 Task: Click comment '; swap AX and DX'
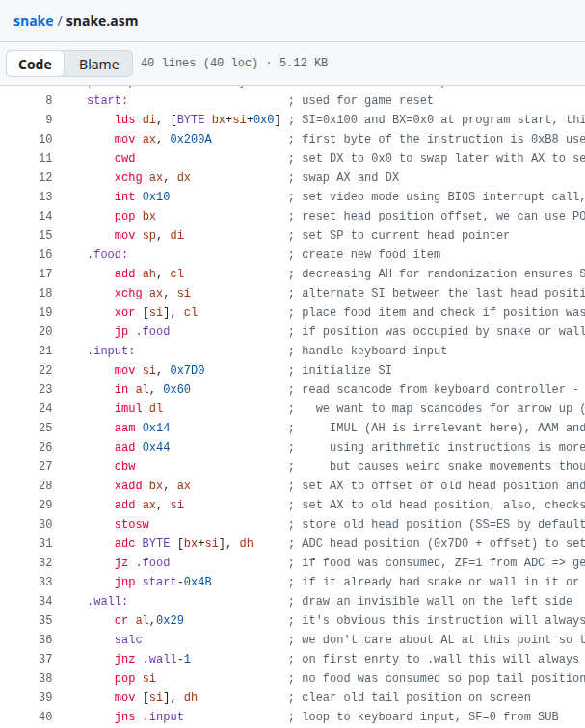(343, 177)
